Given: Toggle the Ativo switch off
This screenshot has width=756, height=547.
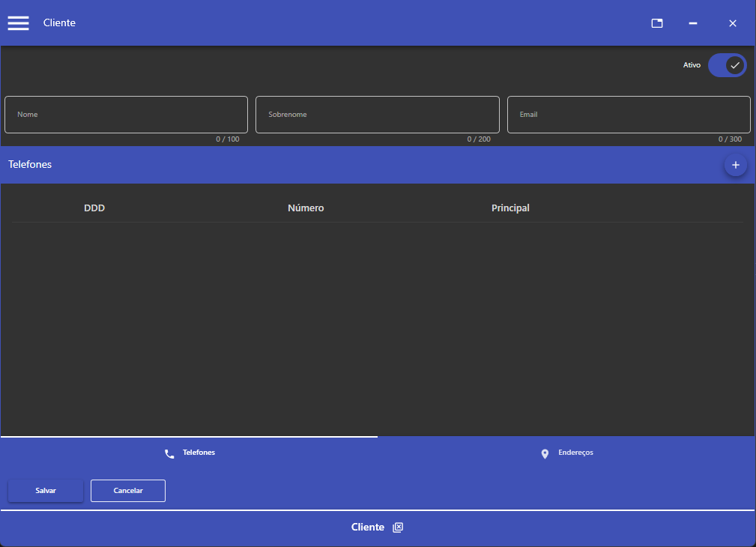Looking at the screenshot, I should tap(727, 65).
